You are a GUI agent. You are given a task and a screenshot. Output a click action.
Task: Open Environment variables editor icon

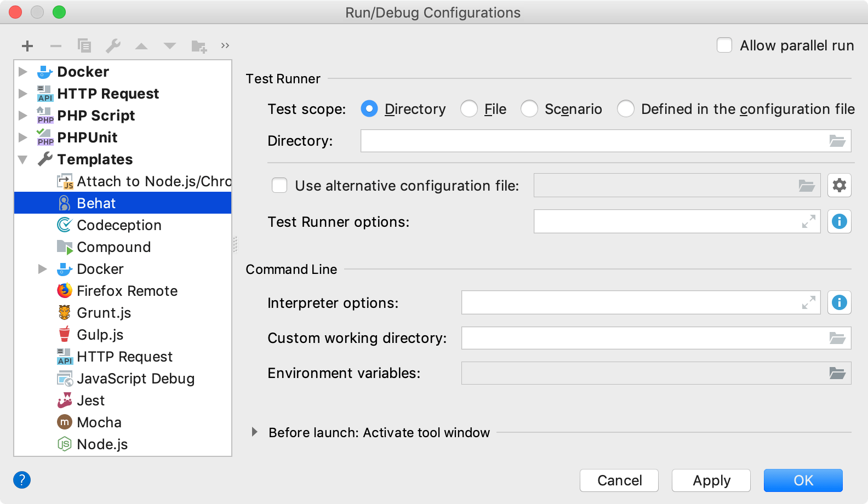pyautogui.click(x=837, y=373)
